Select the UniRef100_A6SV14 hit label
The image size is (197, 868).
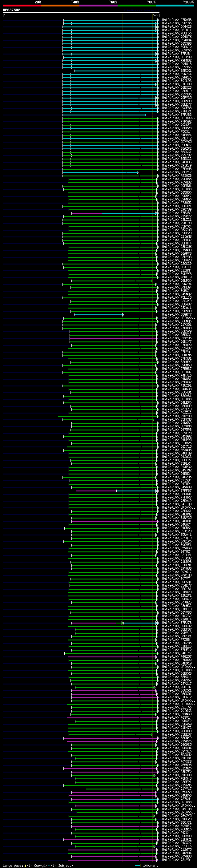pos(177,718)
